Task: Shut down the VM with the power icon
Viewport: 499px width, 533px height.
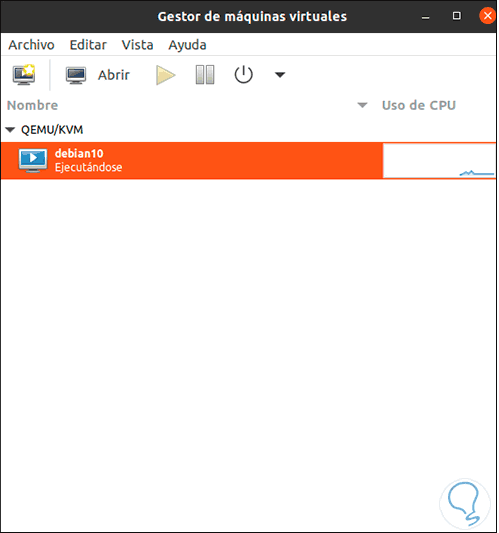Action: click(x=243, y=75)
